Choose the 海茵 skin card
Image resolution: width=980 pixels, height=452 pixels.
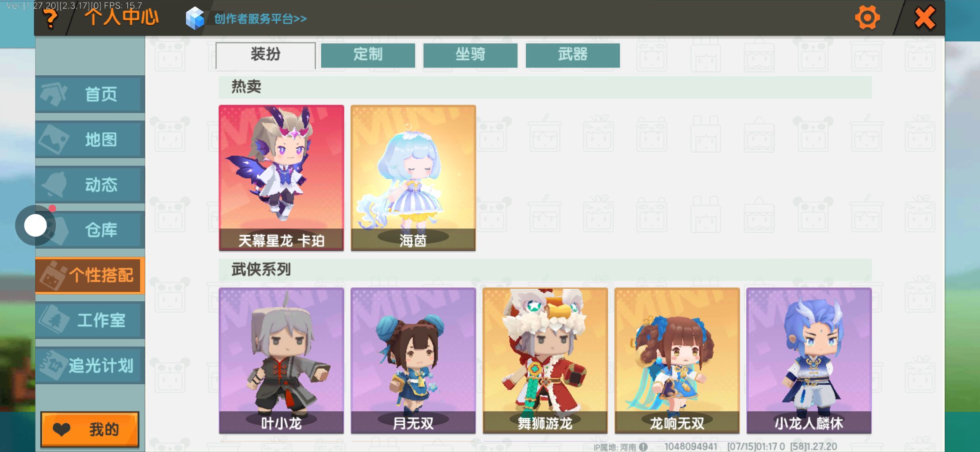click(413, 178)
